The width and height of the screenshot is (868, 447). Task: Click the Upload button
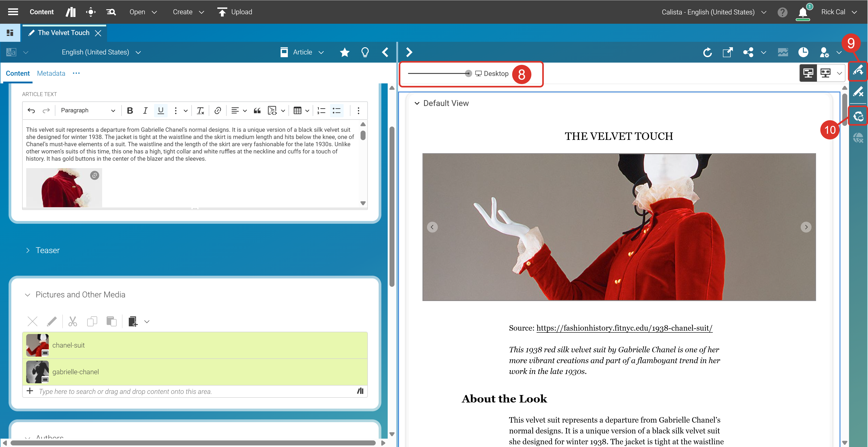click(235, 12)
